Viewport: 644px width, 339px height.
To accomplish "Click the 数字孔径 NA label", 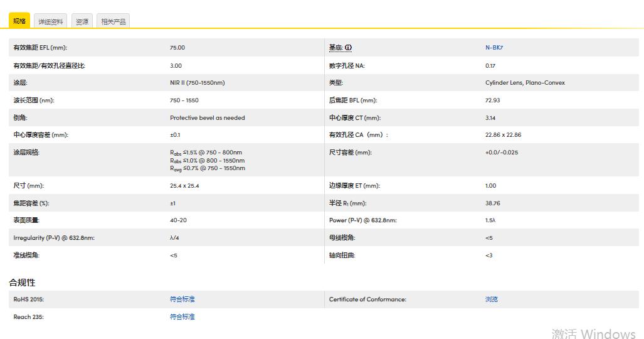I will point(347,66).
